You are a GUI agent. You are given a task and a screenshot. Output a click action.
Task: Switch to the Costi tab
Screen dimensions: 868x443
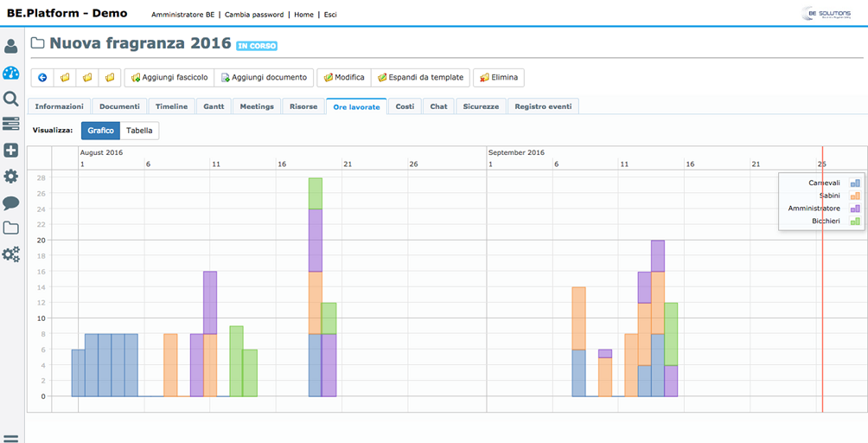point(405,106)
